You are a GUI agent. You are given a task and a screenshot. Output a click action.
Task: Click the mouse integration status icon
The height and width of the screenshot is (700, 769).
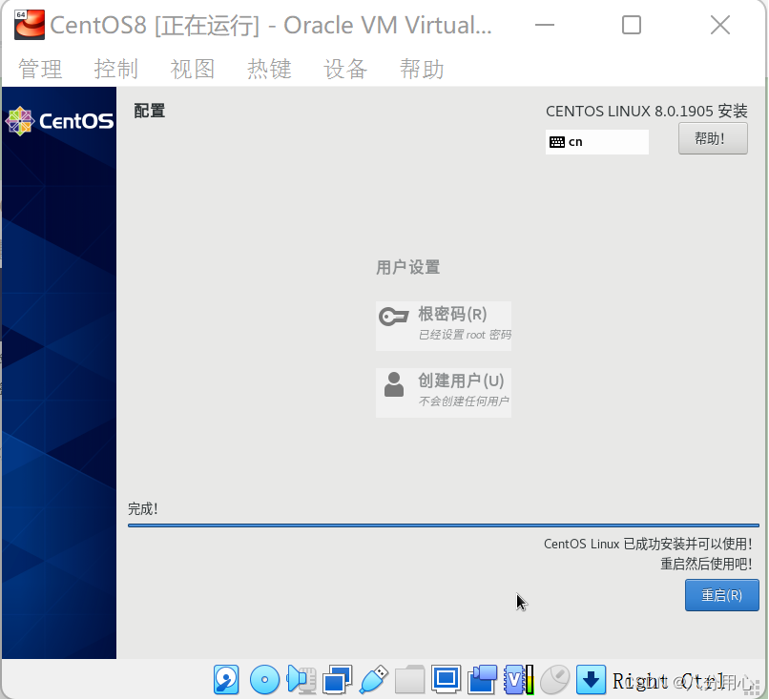554,679
